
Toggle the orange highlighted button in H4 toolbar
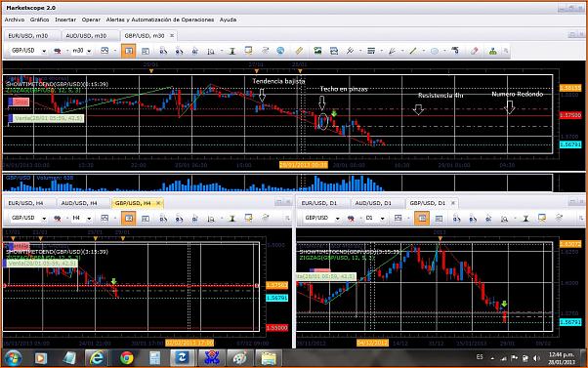click(129, 218)
